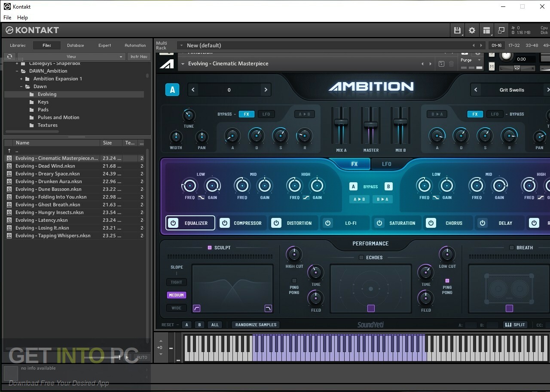Load next instrument preset arrow
The height and width of the screenshot is (392, 550).
(x=431, y=64)
